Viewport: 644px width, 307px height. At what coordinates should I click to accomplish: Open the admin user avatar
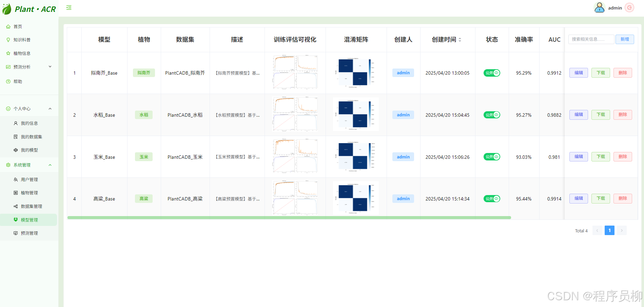[x=600, y=7]
